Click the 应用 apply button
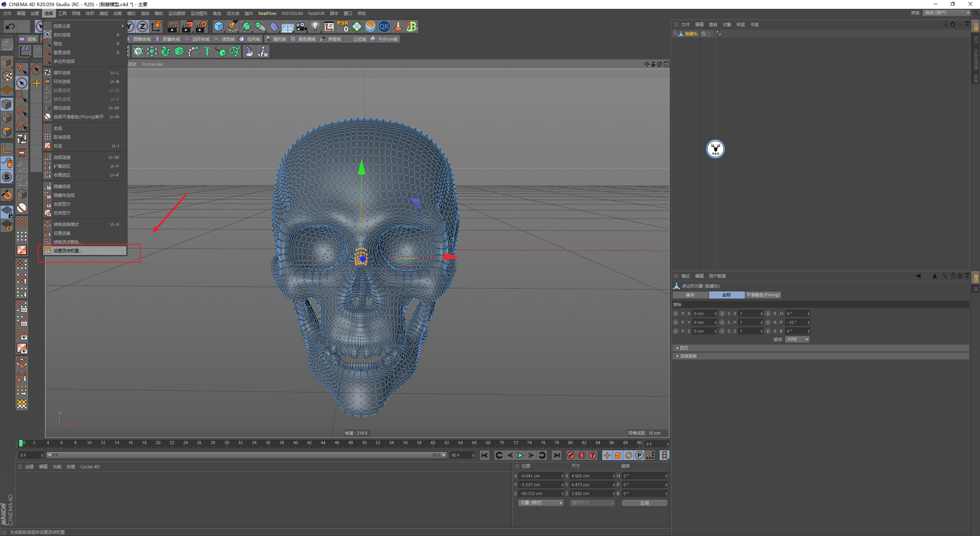 (x=644, y=503)
